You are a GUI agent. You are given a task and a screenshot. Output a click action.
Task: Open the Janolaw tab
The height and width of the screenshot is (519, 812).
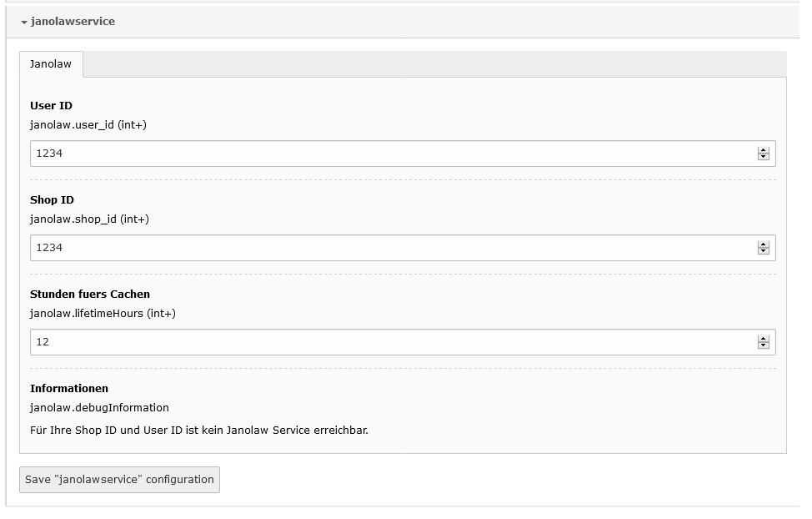(51, 64)
